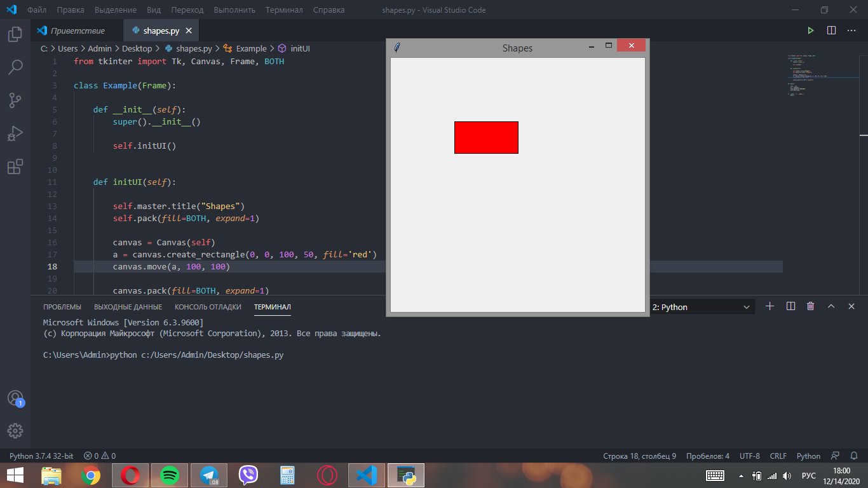This screenshot has height=488, width=868.
Task: Click the feather icon of Shapes window
Action: 397,48
